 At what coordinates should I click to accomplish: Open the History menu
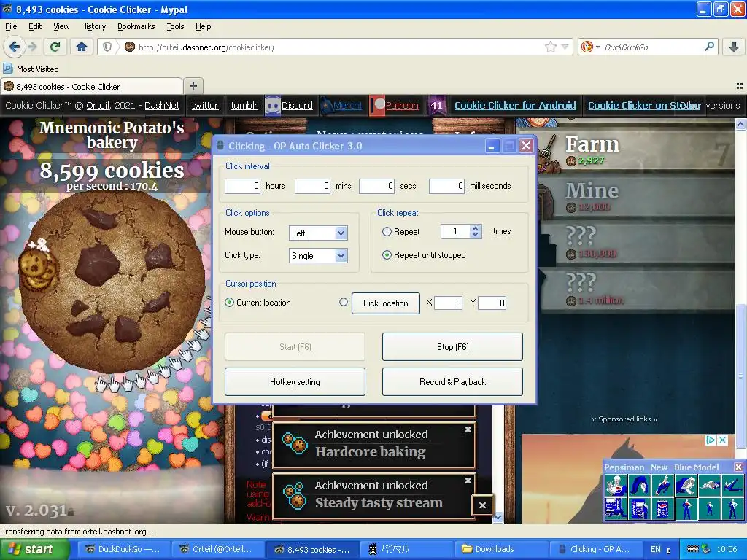[93, 26]
